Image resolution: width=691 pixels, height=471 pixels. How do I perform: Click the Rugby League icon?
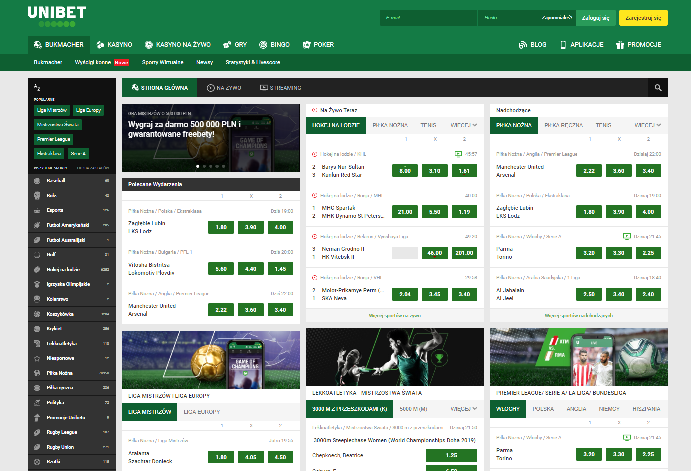pos(37,432)
